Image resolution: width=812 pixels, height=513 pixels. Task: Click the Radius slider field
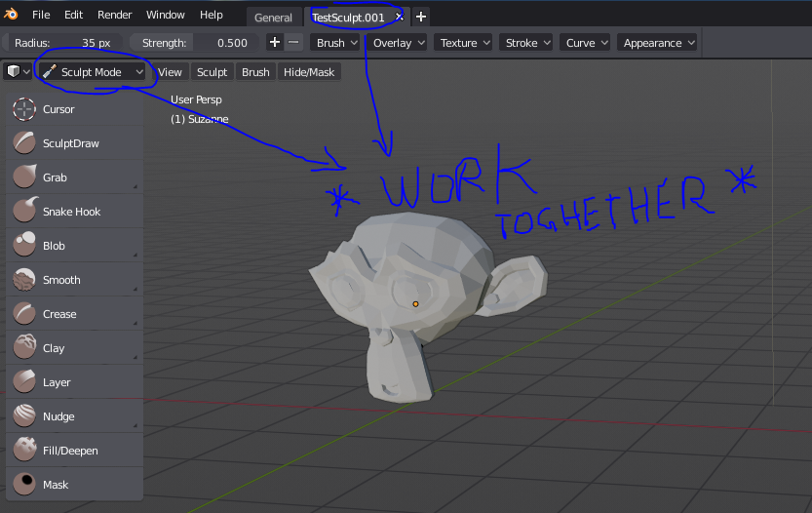click(x=62, y=43)
